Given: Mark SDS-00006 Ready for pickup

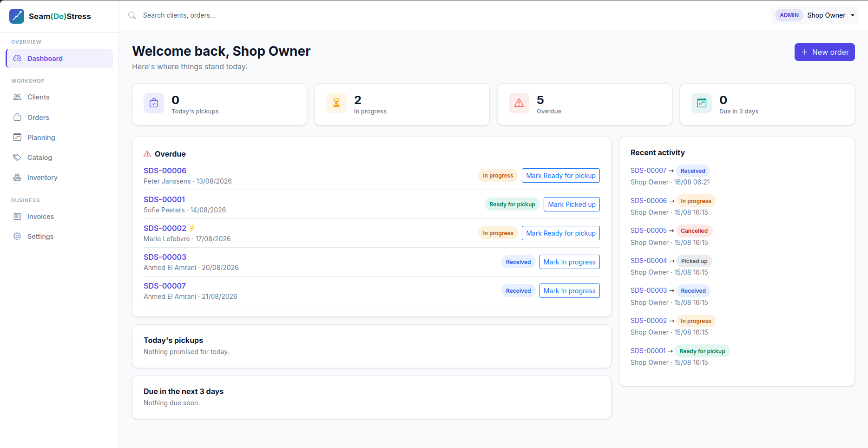Looking at the screenshot, I should (x=561, y=176).
